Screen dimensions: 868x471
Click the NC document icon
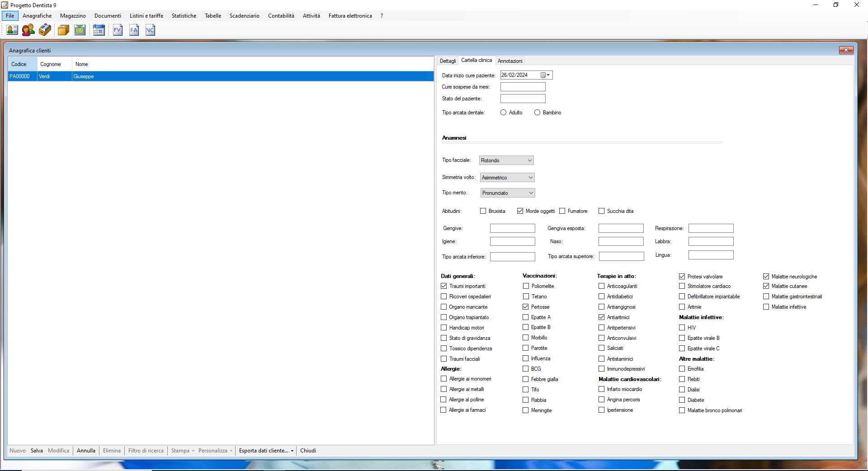[150, 30]
